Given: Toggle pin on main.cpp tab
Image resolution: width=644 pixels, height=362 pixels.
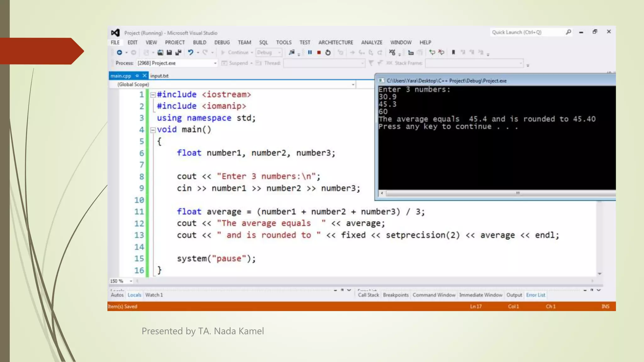Looking at the screenshot, I should click(x=137, y=76).
